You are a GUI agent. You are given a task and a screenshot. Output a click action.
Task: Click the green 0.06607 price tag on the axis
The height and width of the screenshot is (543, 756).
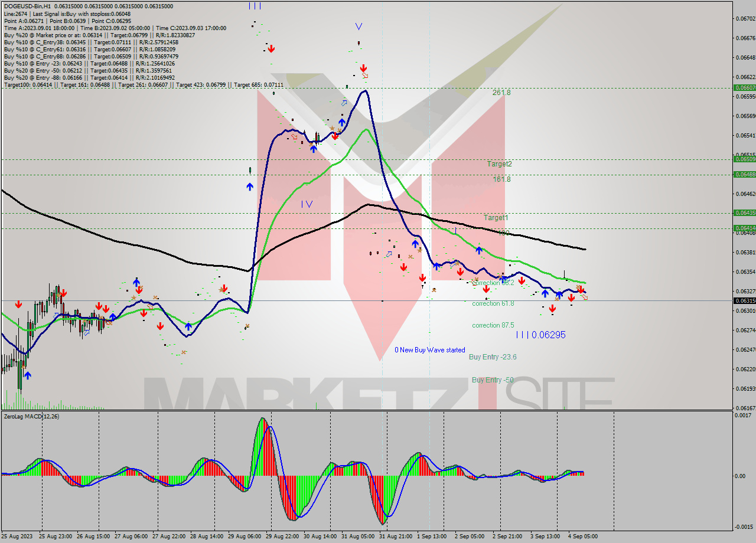tap(744, 87)
